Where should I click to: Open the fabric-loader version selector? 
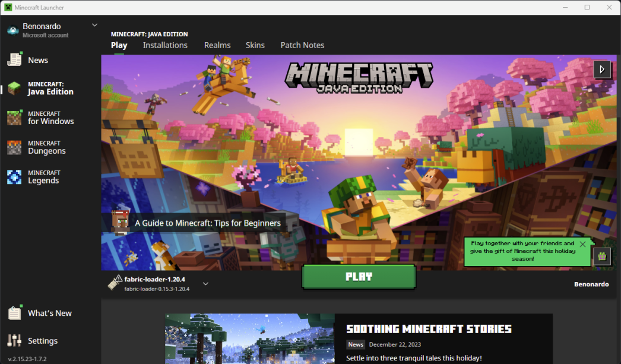[x=205, y=284]
